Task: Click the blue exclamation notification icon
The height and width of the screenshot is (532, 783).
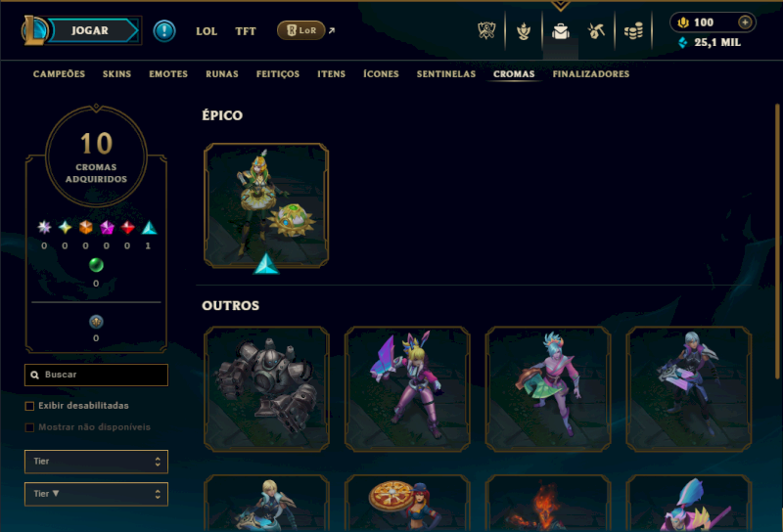Action: (x=163, y=31)
